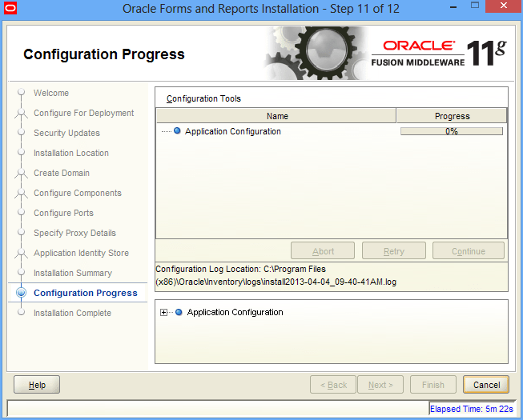Click the 0% progress bar
The image size is (523, 420).
[452, 131]
